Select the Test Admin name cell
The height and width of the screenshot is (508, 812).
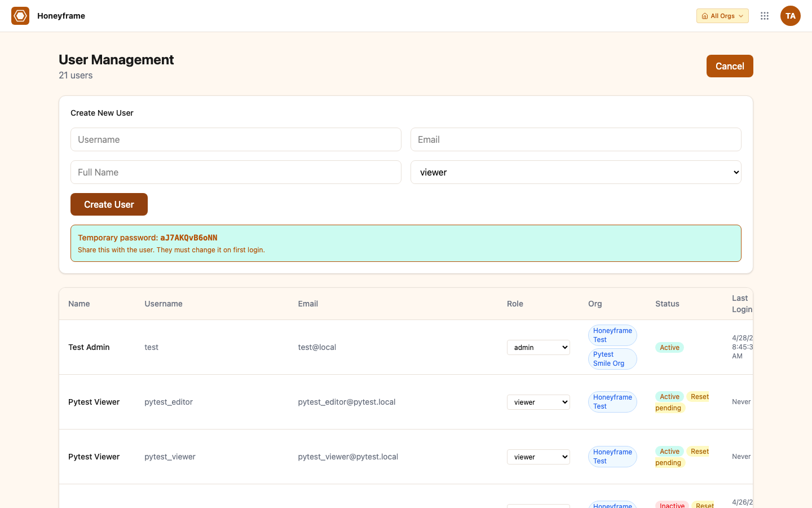tap(89, 347)
